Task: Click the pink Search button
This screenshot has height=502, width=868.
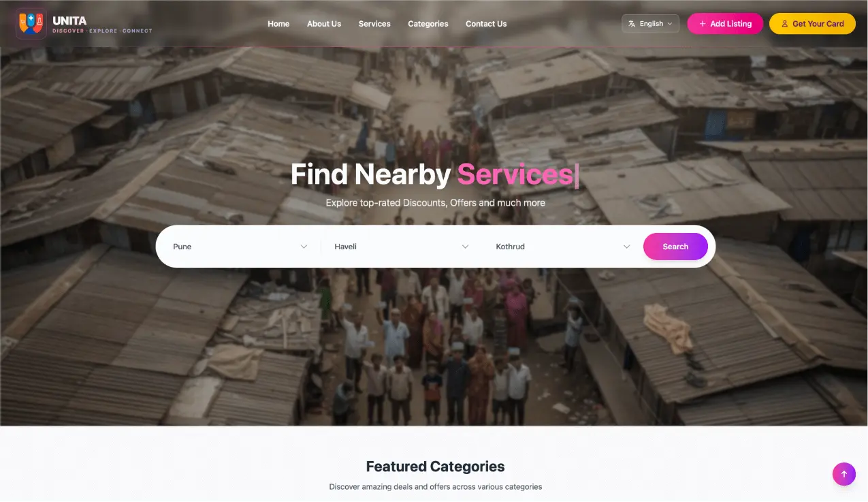Action: (675, 247)
